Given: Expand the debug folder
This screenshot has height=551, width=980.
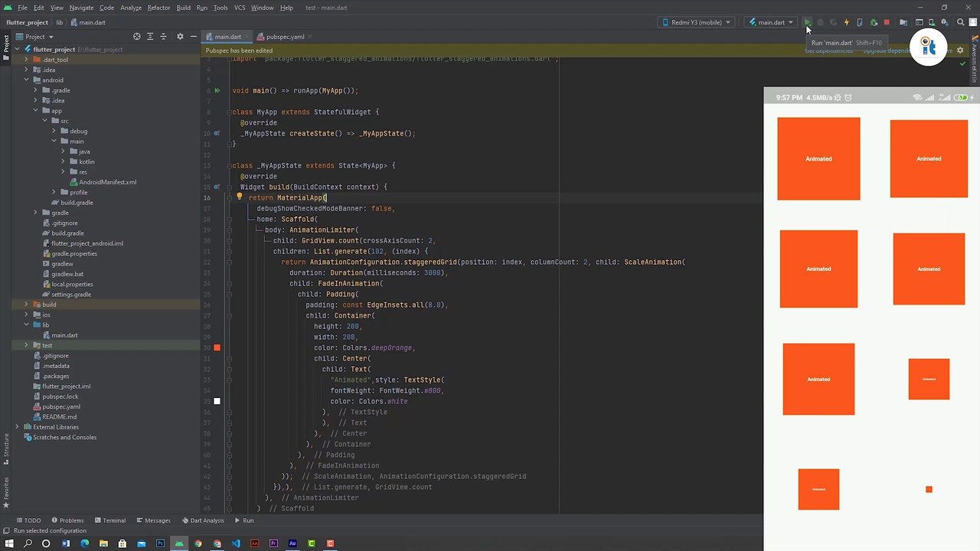Looking at the screenshot, I should 54,131.
